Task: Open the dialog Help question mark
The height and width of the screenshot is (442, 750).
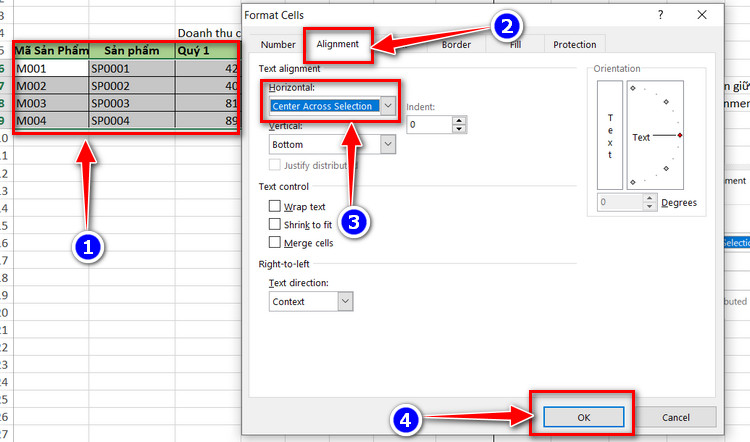Action: click(x=661, y=15)
